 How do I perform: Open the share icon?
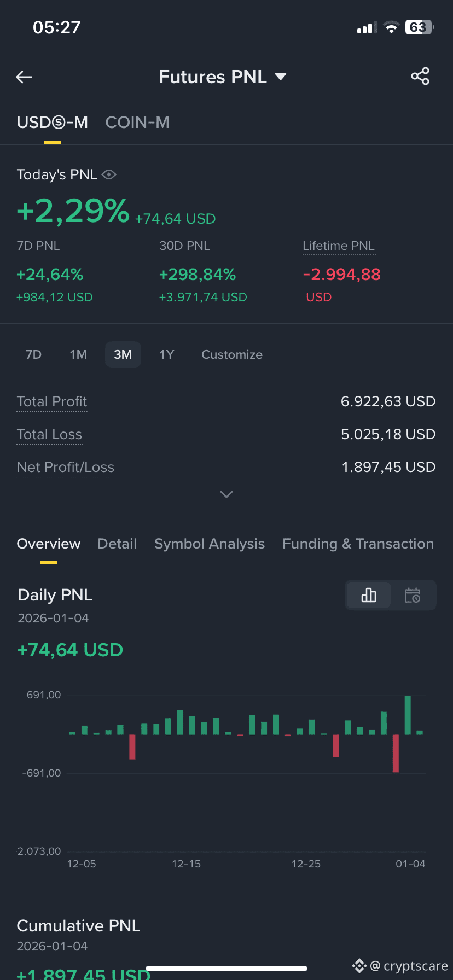[420, 77]
